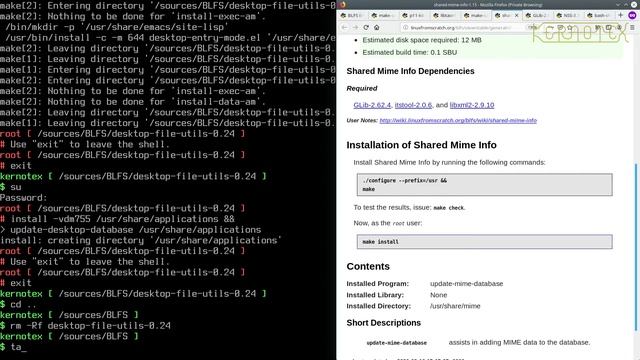
Task: Open the shared-mime-info user notes wiki link
Action: (x=458, y=120)
